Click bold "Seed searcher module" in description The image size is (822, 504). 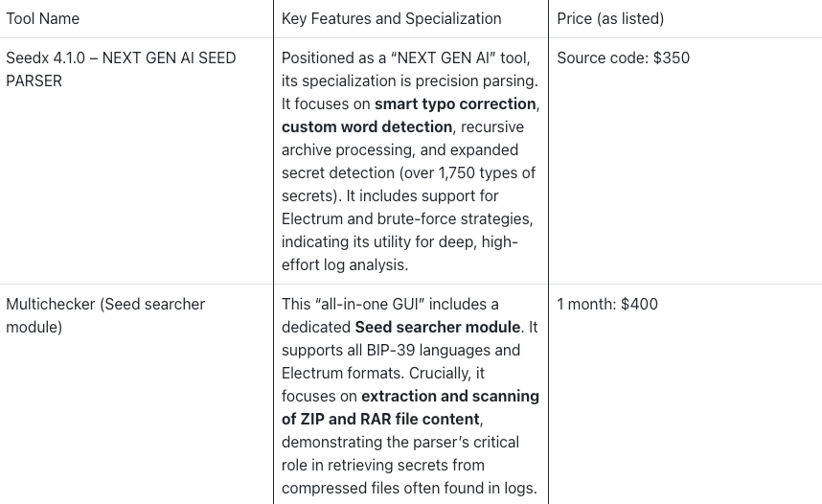[x=438, y=327]
